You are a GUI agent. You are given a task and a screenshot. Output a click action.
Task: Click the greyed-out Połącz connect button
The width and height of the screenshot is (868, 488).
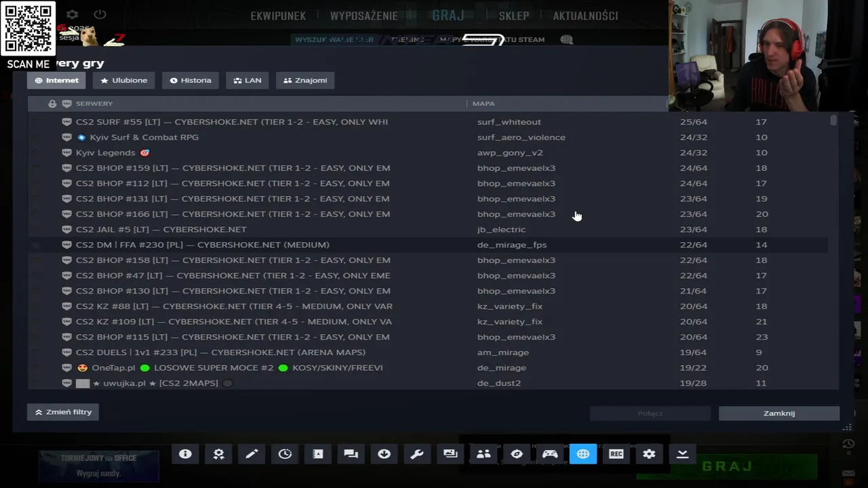pyautogui.click(x=650, y=413)
